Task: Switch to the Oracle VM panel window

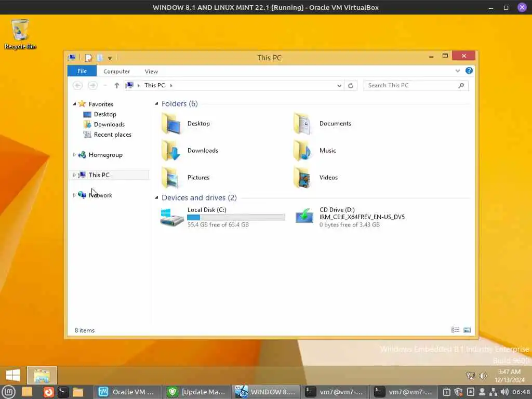Action: click(127, 392)
